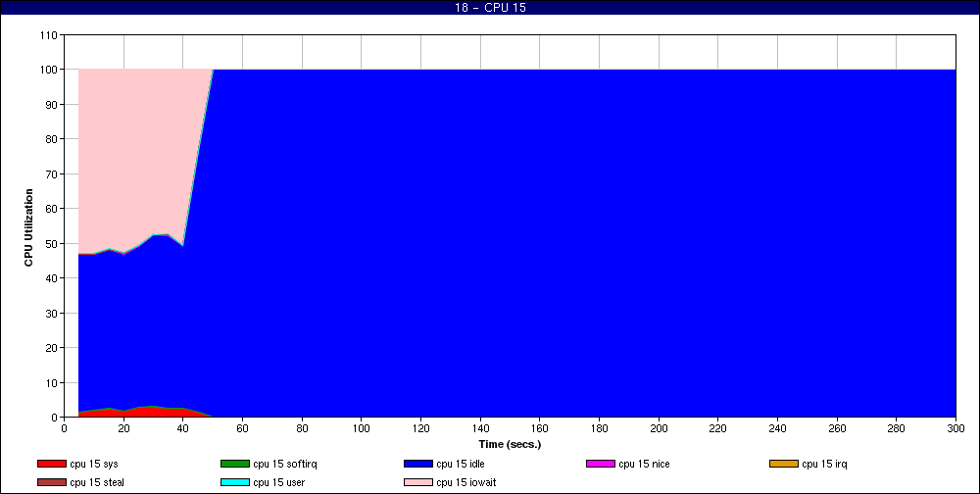Image resolution: width=980 pixels, height=494 pixels.
Task: Select the 'cpu 15 user' legend label
Action: pyautogui.click(x=278, y=483)
